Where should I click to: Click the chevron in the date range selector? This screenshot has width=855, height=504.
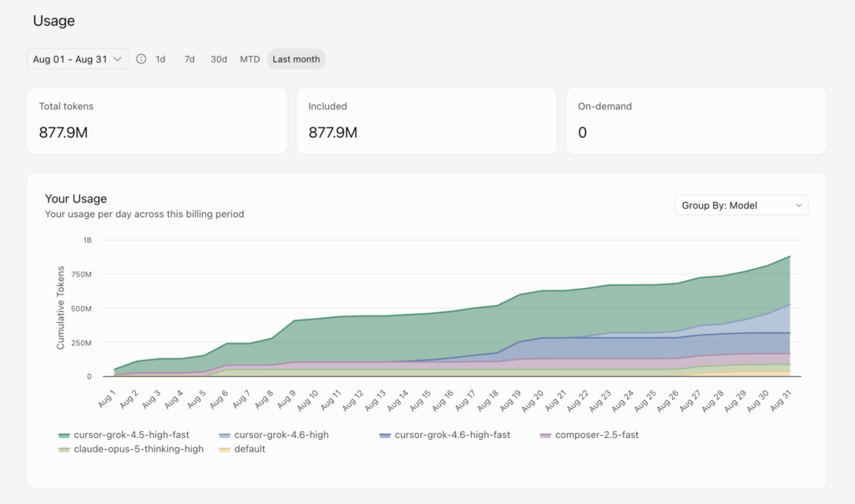click(117, 59)
